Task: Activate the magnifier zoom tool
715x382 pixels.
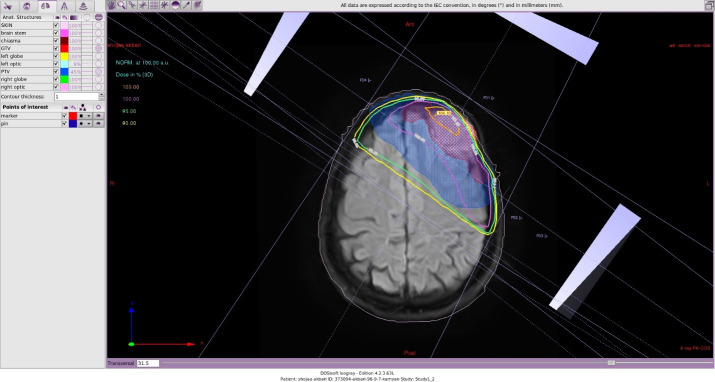Action: click(x=122, y=5)
